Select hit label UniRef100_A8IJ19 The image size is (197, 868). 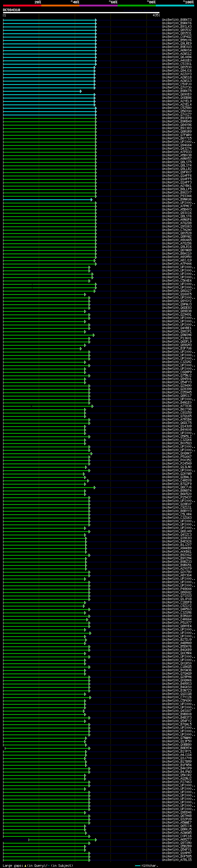pyautogui.click(x=176, y=260)
